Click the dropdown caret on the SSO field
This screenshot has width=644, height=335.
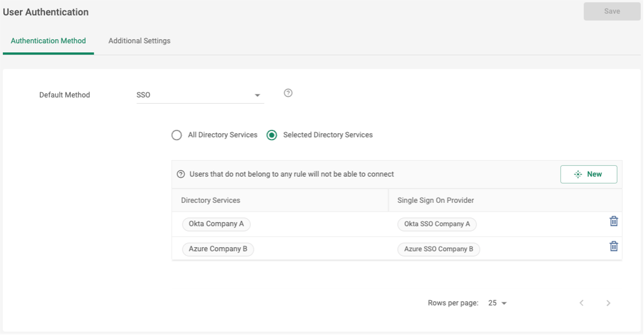tap(257, 95)
